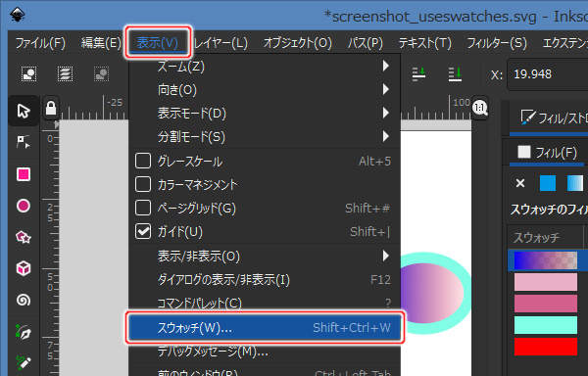Open the レイヤー(L) menu

[221, 43]
